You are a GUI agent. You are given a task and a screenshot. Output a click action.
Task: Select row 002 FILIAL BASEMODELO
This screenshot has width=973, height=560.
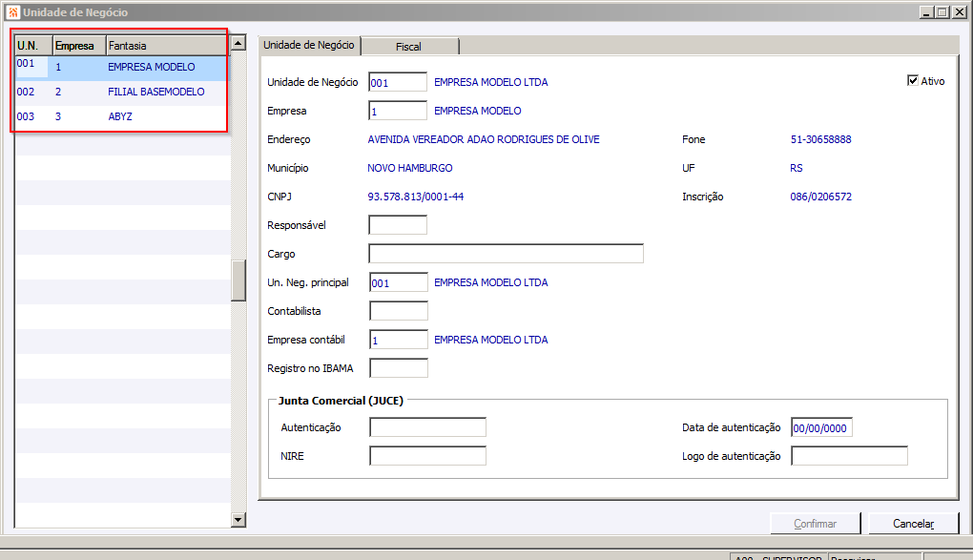pyautogui.click(x=122, y=92)
